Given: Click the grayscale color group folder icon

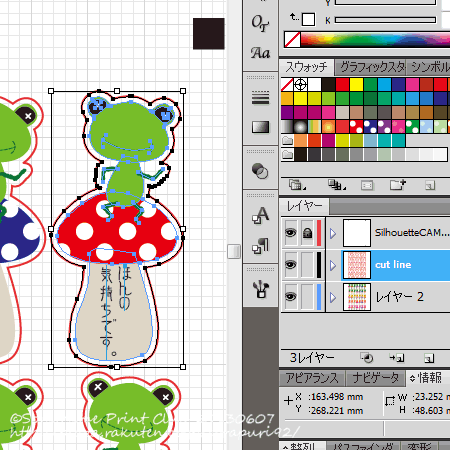Looking at the screenshot, I should coord(287,154).
